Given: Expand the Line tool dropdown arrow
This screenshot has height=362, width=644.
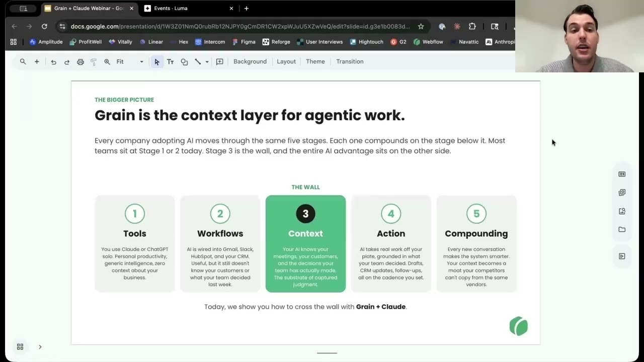Looking at the screenshot, I should click(207, 62).
